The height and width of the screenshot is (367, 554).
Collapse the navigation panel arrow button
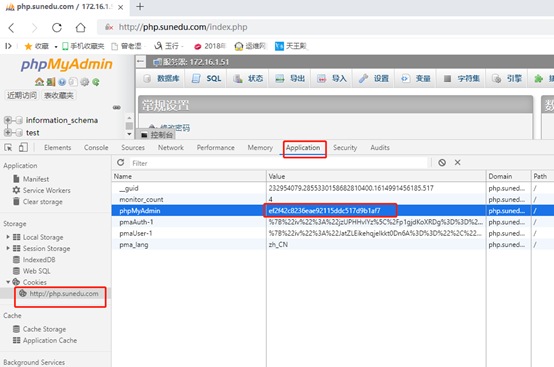(140, 61)
